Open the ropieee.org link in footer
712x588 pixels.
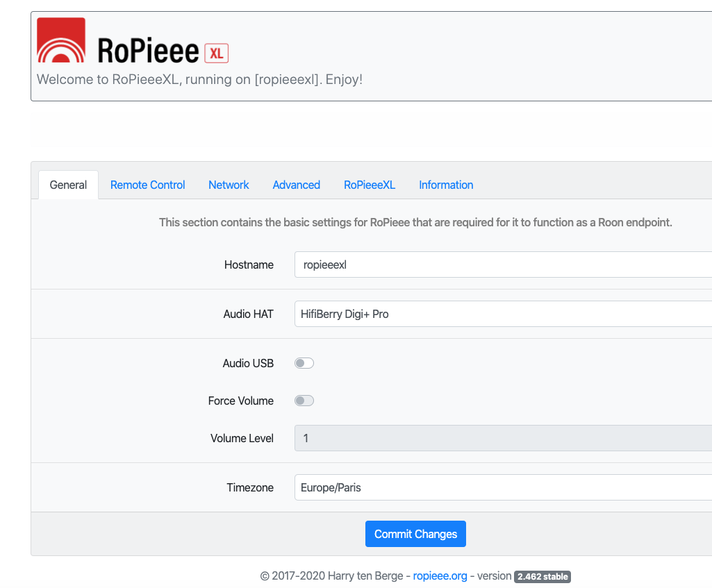click(440, 576)
